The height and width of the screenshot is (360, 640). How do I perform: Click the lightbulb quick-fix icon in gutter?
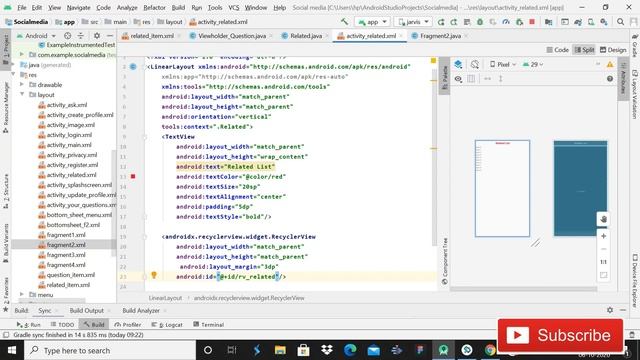point(154,275)
